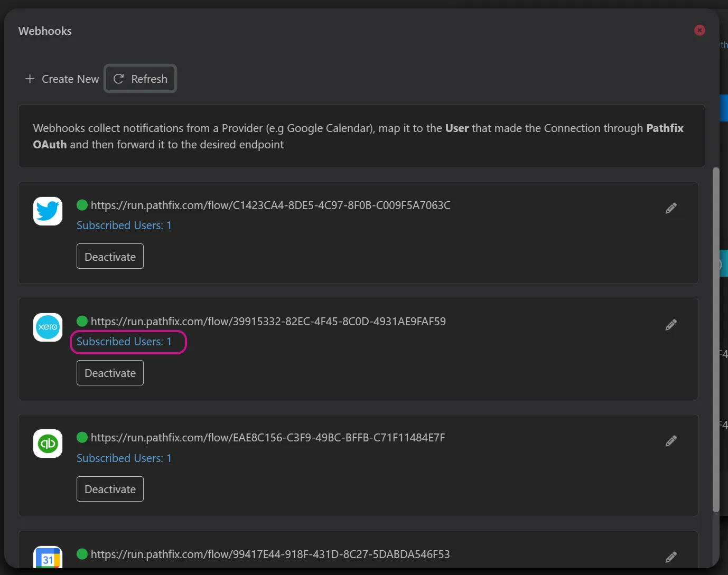Click the Xero webhook URL ending 4931AE9FAF59
Image resolution: width=728 pixels, height=575 pixels.
(268, 322)
